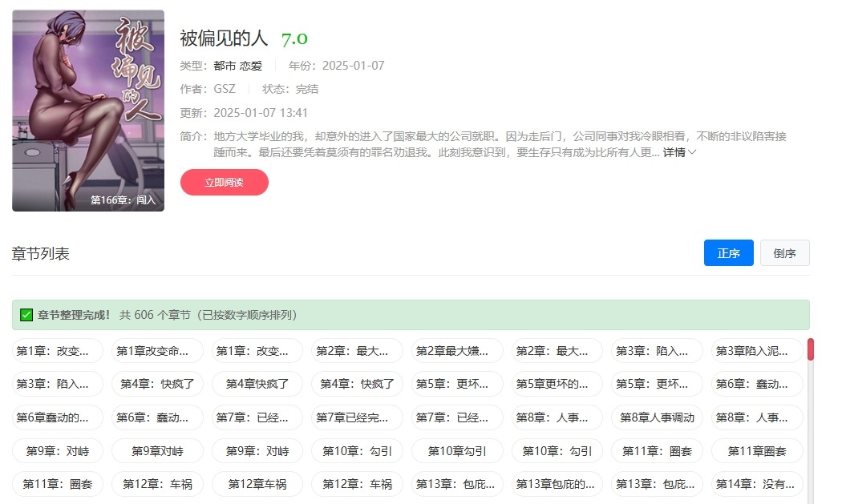This screenshot has width=842, height=504.
Task: Keep 正序 ascending order selected
Action: point(728,252)
